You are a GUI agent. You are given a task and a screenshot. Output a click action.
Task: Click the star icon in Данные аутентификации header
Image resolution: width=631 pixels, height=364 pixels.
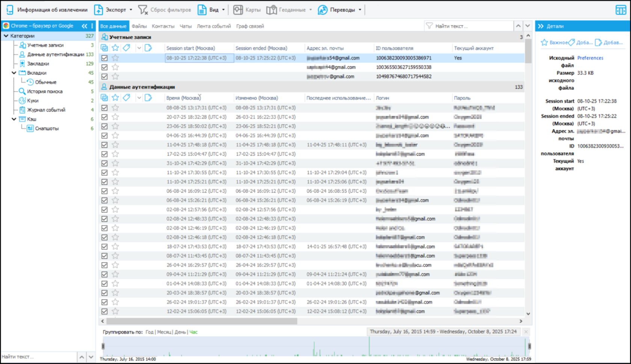tap(115, 98)
